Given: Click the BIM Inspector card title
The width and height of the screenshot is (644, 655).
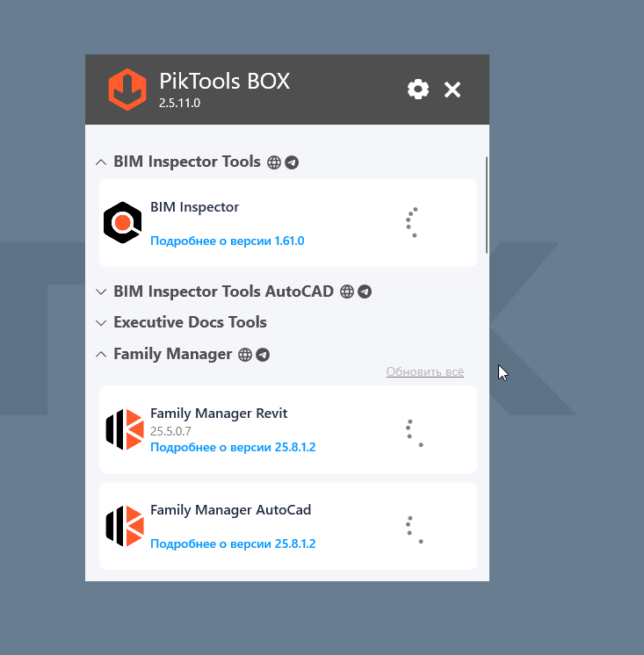Looking at the screenshot, I should click(x=195, y=207).
